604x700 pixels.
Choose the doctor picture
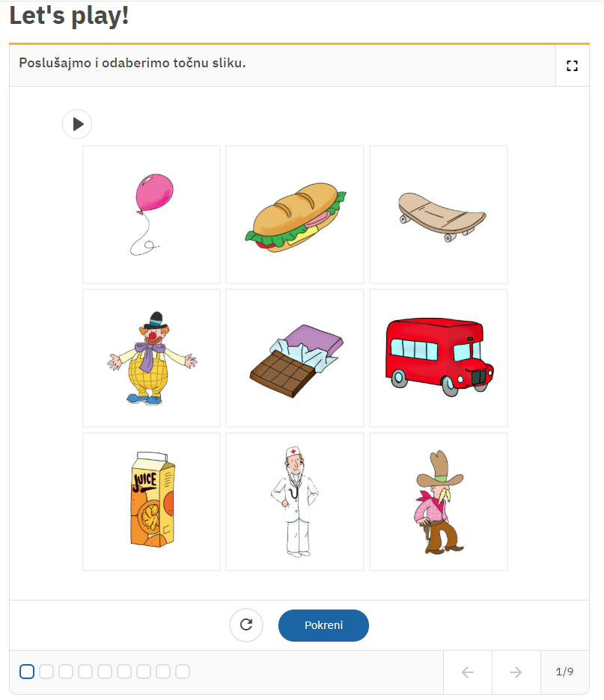[295, 502]
